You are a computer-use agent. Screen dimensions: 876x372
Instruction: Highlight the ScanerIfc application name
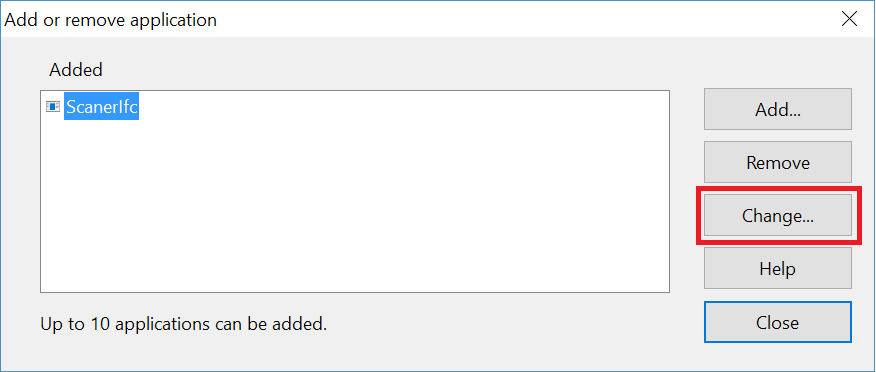pyautogui.click(x=101, y=107)
